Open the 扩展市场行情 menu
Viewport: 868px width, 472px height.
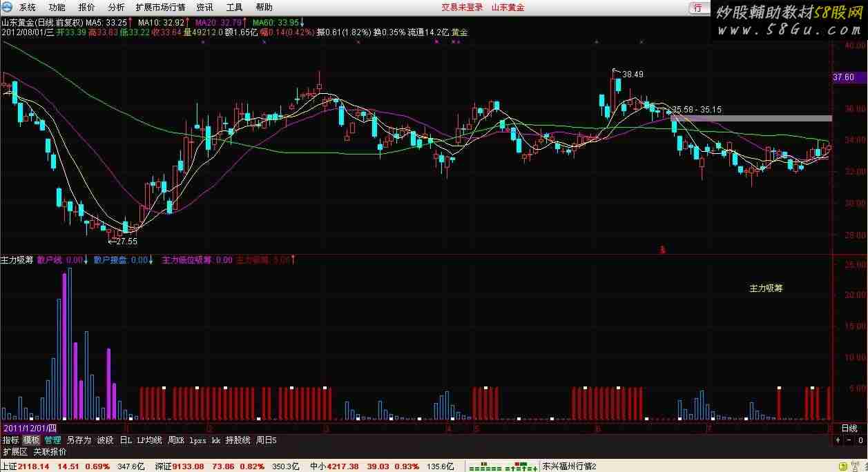pyautogui.click(x=160, y=8)
